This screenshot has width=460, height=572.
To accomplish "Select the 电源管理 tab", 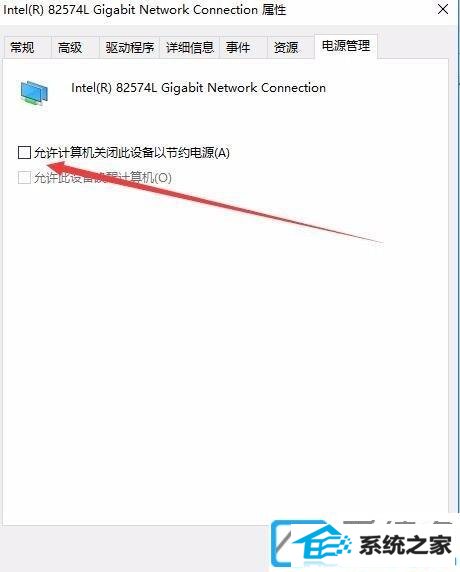I will (345, 46).
